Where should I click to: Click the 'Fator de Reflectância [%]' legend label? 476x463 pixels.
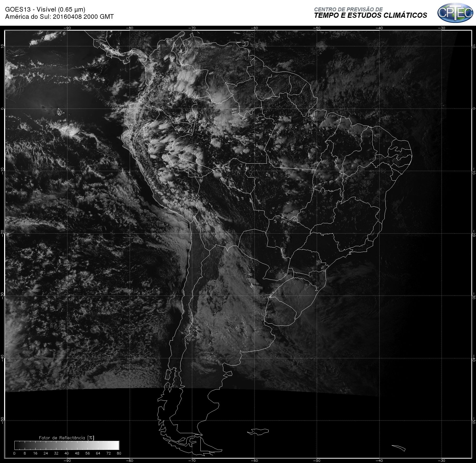pyautogui.click(x=66, y=438)
